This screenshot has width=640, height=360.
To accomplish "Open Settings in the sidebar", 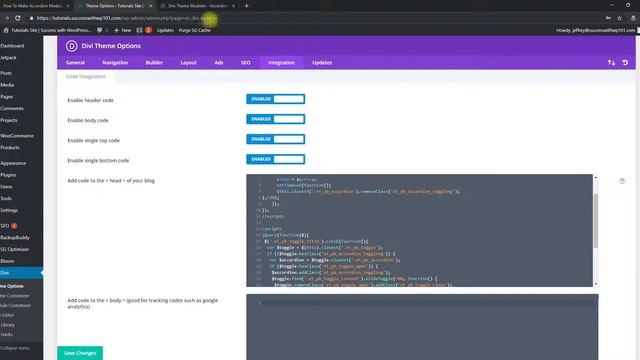I will click(9, 211).
